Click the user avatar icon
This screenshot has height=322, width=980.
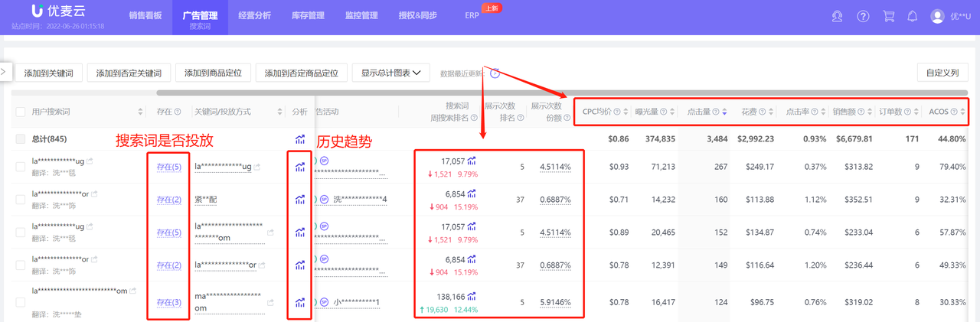pyautogui.click(x=937, y=16)
